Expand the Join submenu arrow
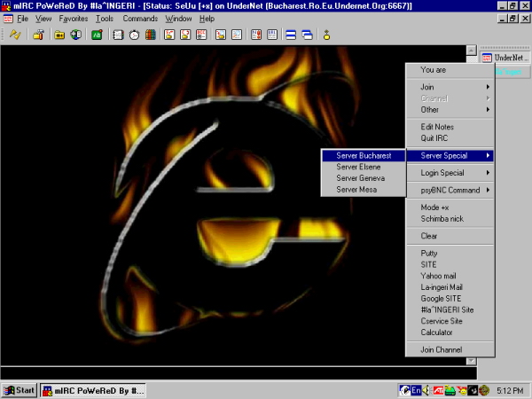 pyautogui.click(x=488, y=87)
